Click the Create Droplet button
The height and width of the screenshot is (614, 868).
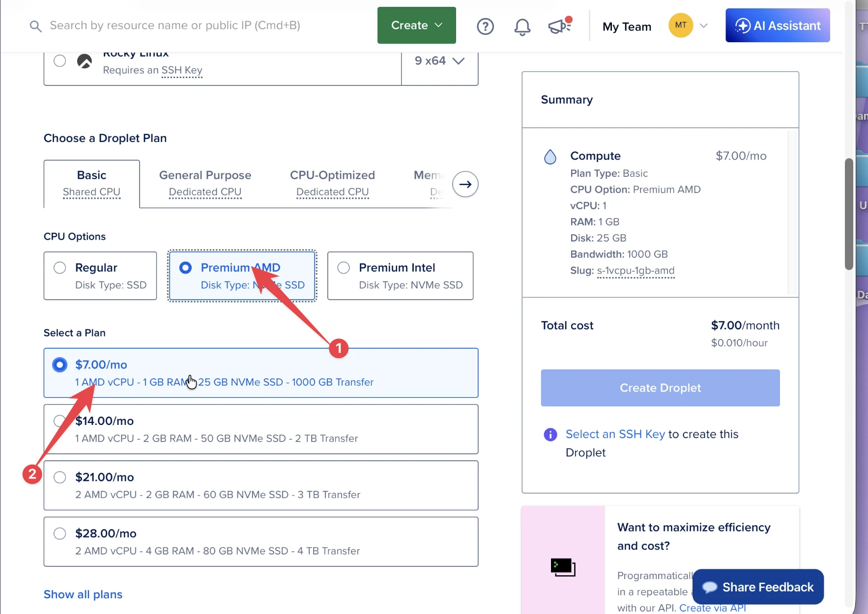660,388
